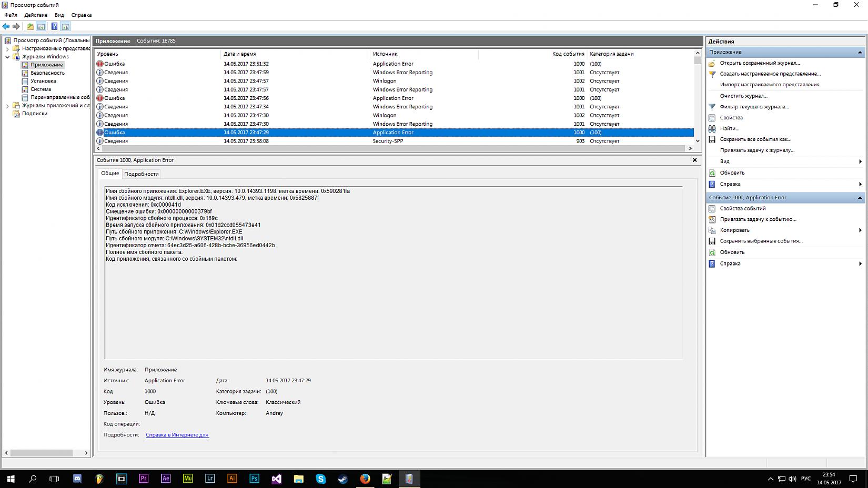Image resolution: width=868 pixels, height=488 pixels.
Task: Click the event list scroll-down arrow
Action: pos(698,141)
